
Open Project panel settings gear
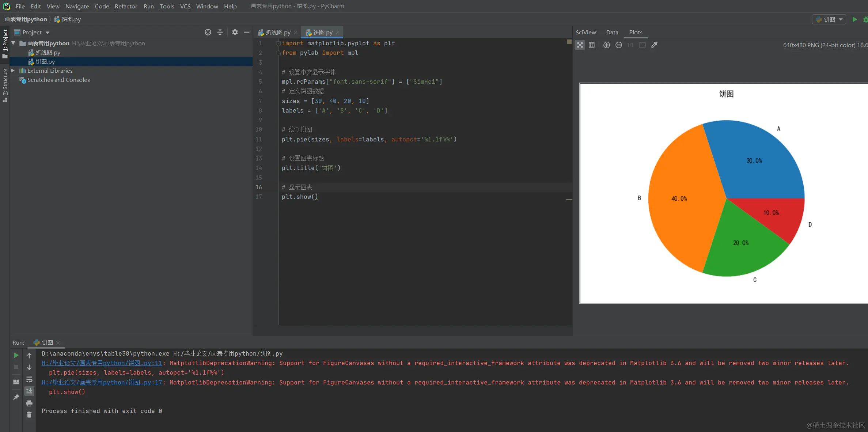point(235,32)
